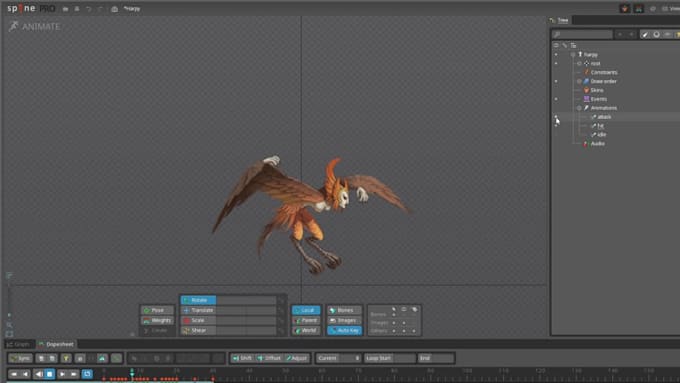Toggle visibility dot for Events row

[x=556, y=99]
